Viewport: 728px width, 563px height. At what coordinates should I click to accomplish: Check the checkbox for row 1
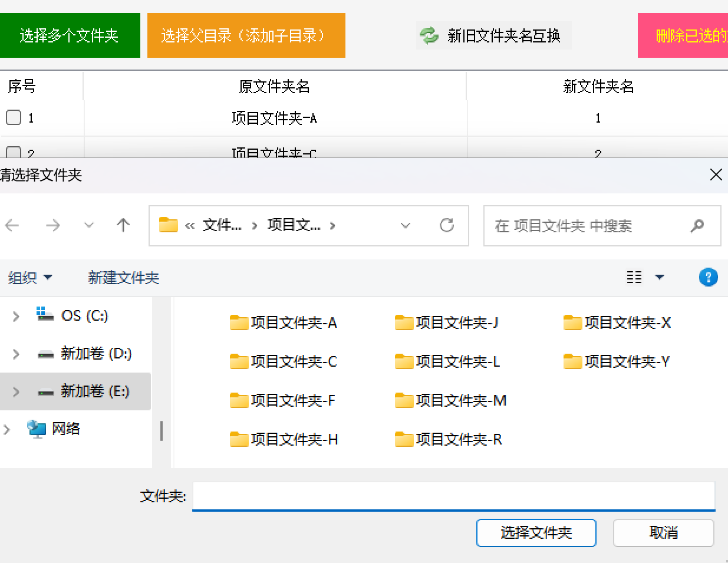(12, 117)
